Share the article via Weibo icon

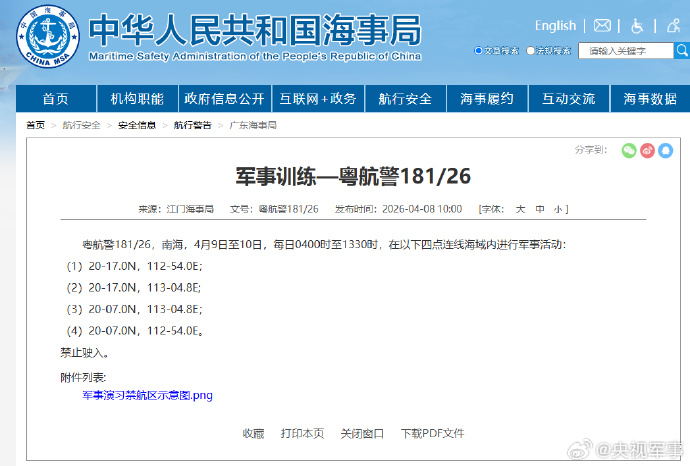tap(647, 150)
